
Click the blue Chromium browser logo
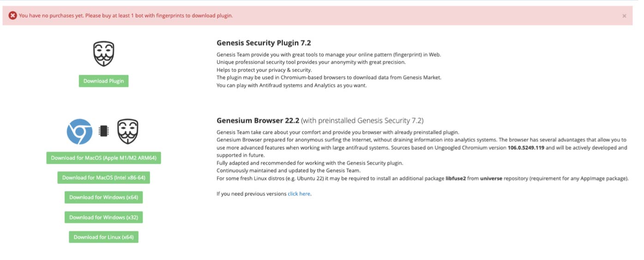click(x=79, y=131)
